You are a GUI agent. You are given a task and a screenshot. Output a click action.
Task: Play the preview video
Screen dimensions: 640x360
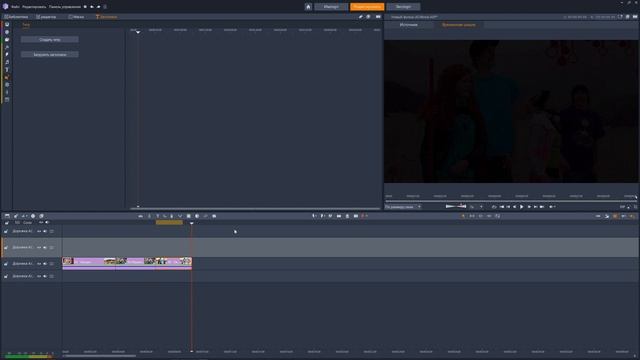[x=522, y=207]
